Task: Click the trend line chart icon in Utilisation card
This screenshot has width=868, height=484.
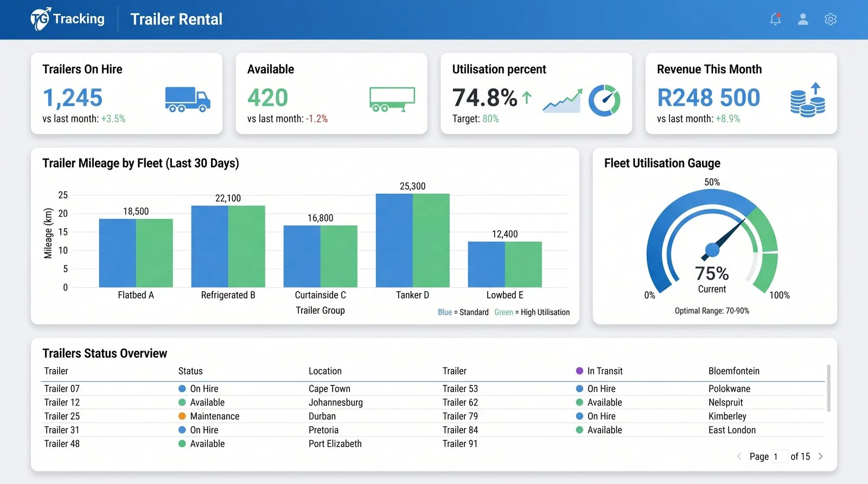Action: 562,101
